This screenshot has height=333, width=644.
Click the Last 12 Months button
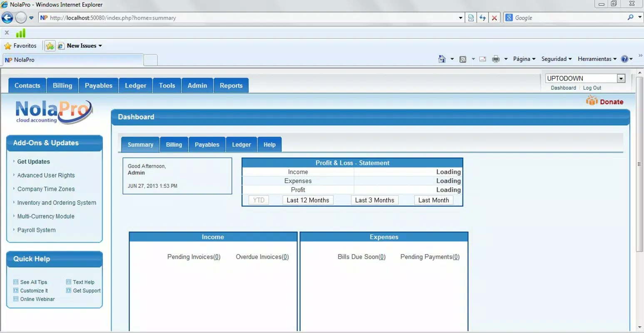(308, 200)
